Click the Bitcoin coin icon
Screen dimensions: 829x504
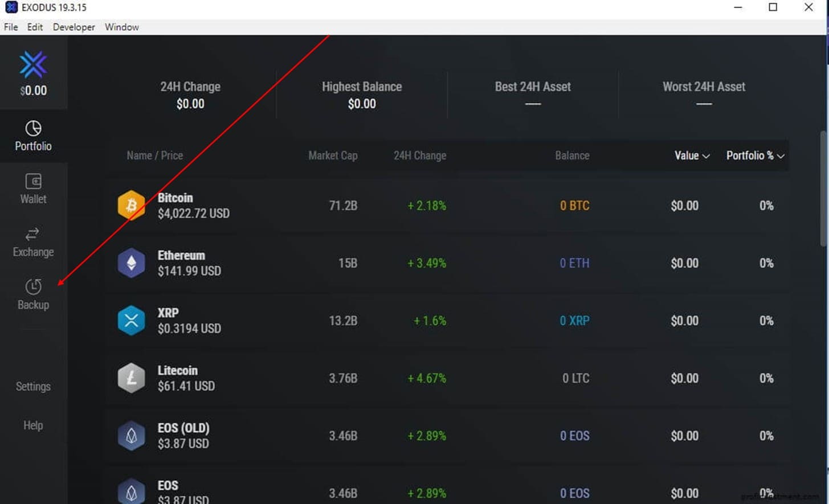pos(131,205)
